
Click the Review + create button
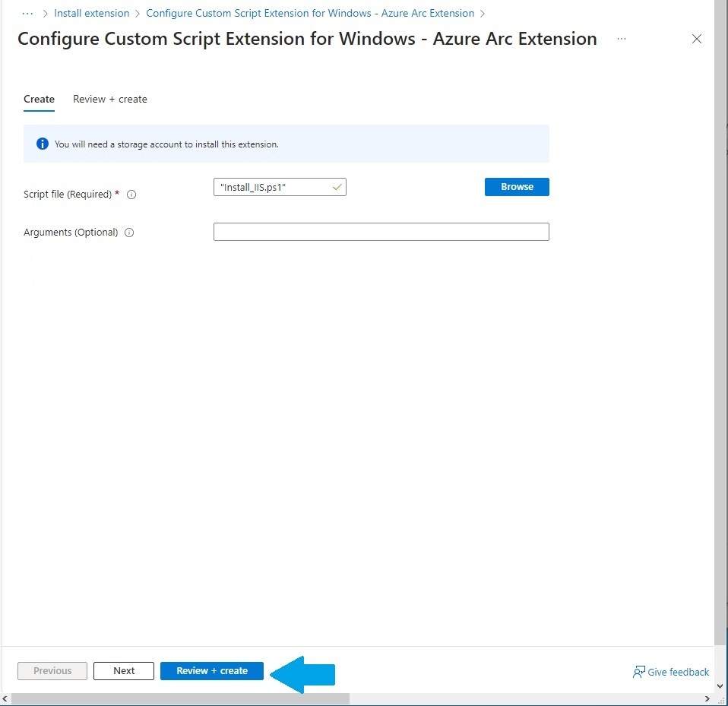coord(212,671)
